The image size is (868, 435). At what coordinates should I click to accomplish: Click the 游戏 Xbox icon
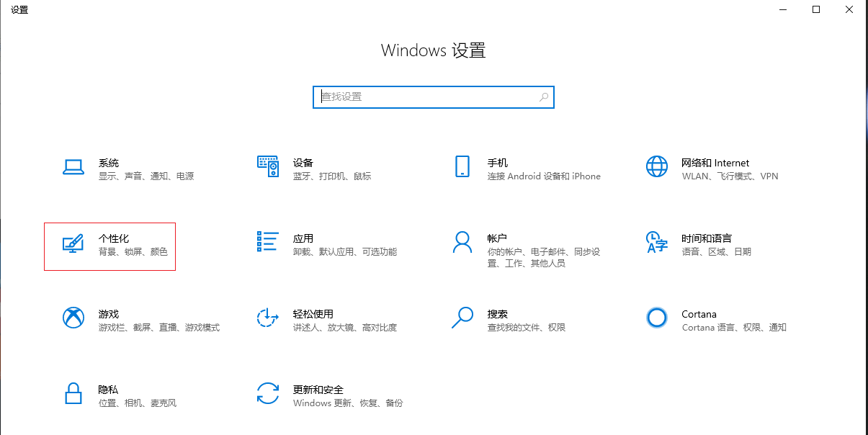(73, 318)
